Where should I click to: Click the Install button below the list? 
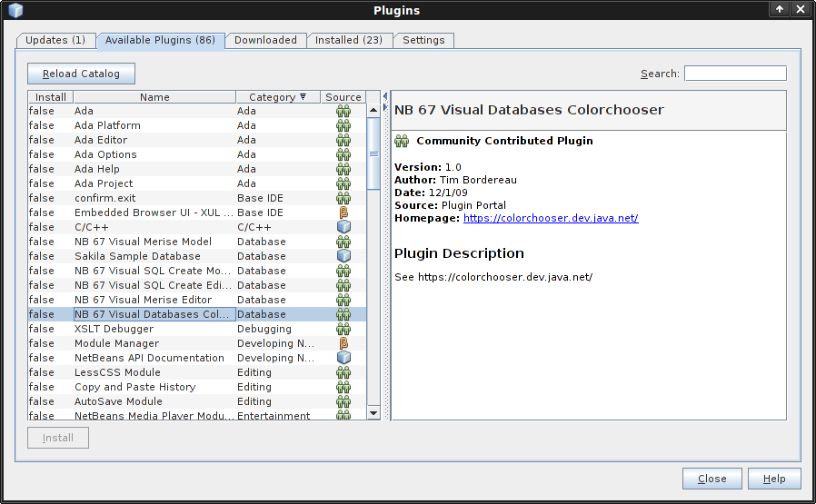(58, 438)
